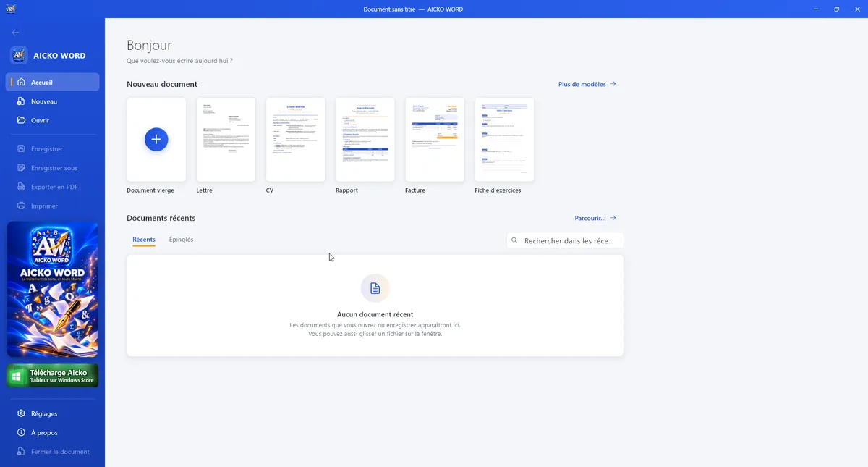868x467 pixels.
Task: Click the "Documents récents" section heading
Action: click(x=161, y=218)
